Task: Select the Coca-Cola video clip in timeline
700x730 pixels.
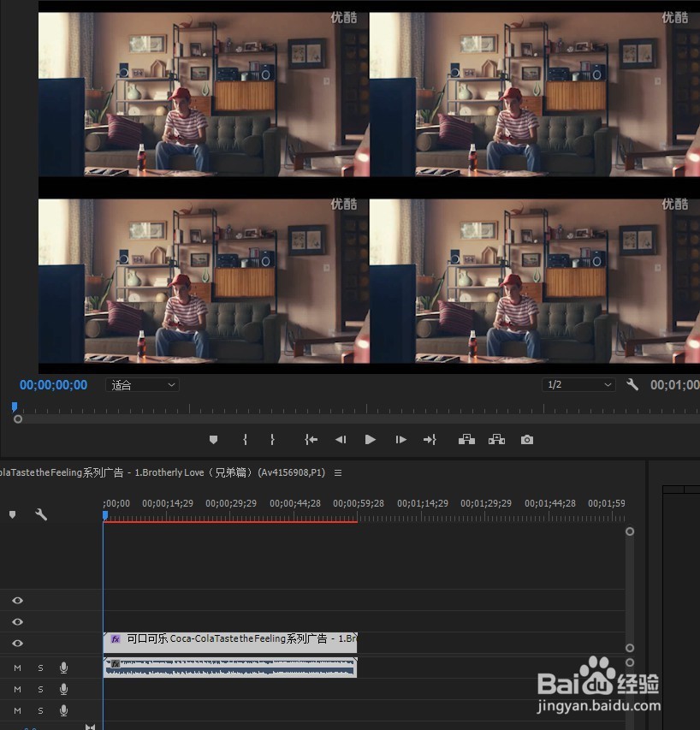Action: (230, 642)
